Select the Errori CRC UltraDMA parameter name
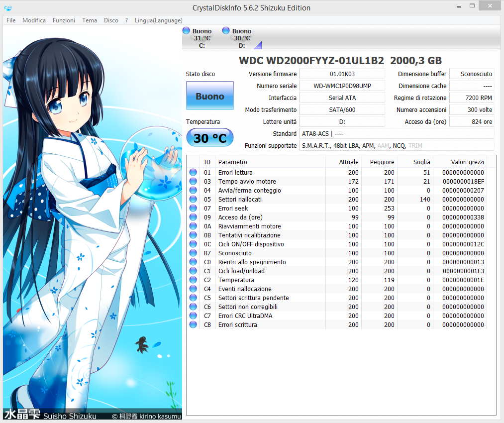 (x=245, y=316)
